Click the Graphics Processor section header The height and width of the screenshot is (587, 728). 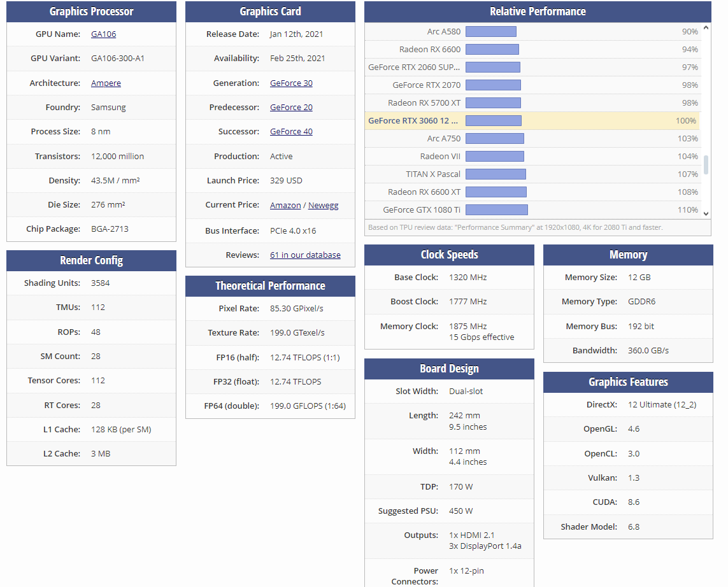[92, 11]
